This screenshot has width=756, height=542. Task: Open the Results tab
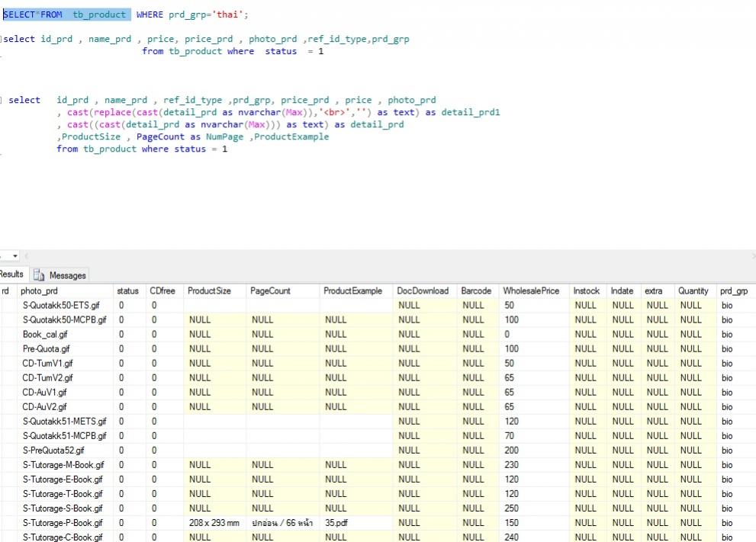[x=11, y=274]
